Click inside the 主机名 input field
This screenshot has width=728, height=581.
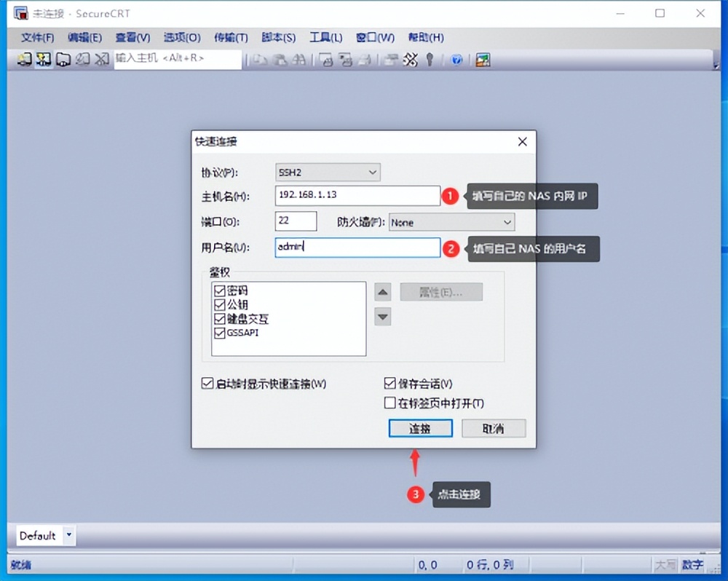(x=357, y=196)
